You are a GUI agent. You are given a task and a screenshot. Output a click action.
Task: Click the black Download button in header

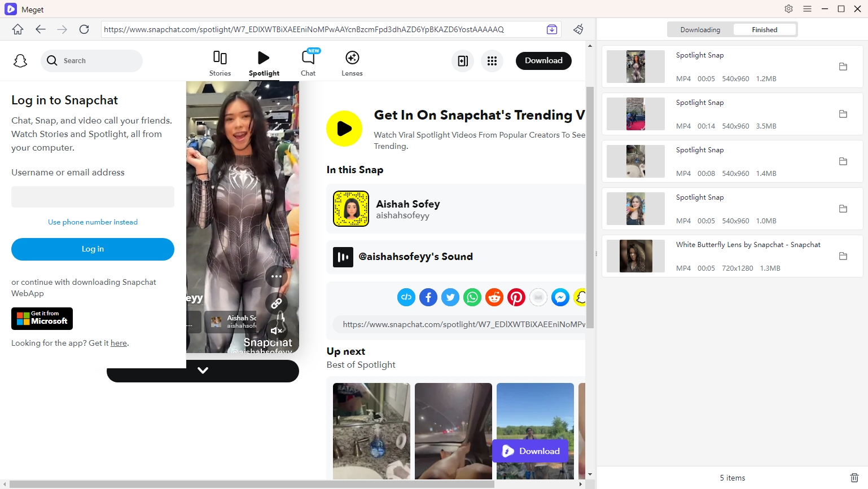(x=543, y=61)
